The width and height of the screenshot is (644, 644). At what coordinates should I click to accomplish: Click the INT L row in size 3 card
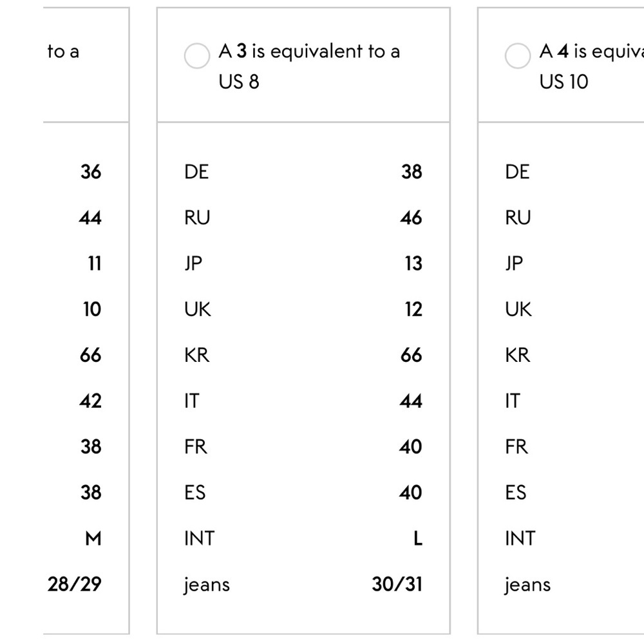(303, 538)
